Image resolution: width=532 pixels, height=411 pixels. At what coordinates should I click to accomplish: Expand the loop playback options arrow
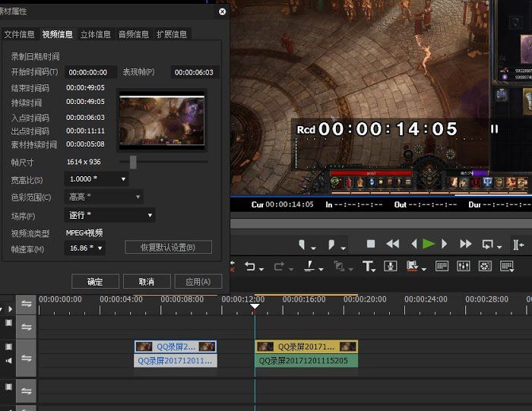point(499,247)
